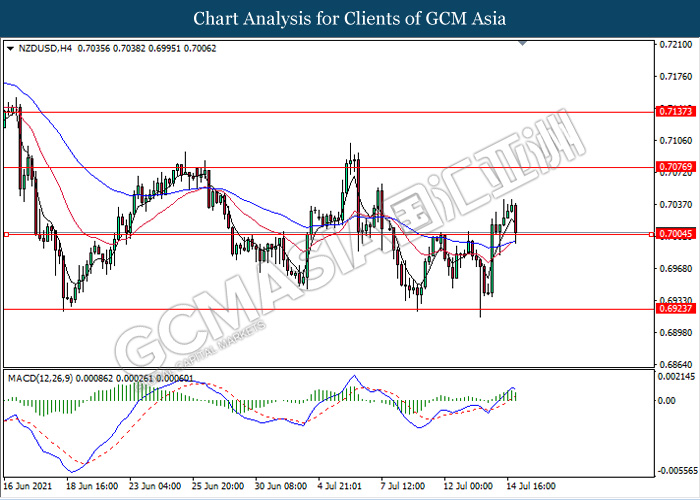
Task: Click the 7 Jul 12:00 time label
Action: point(404,486)
